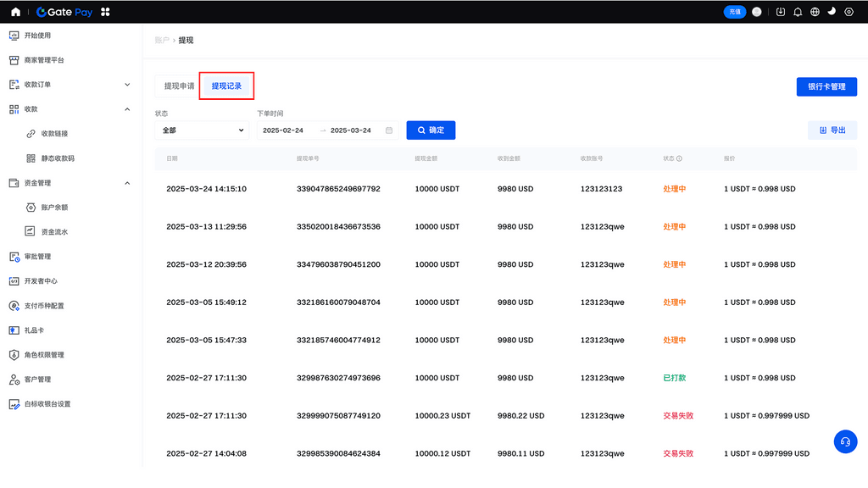Image resolution: width=868 pixels, height=488 pixels.
Task: Click the start date 2025-02-24 field
Action: coord(283,130)
